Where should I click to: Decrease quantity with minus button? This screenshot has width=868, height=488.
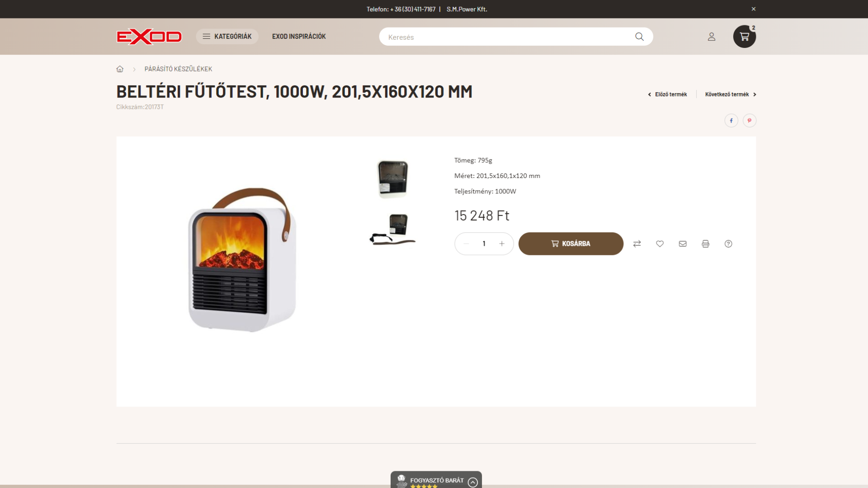tap(466, 244)
